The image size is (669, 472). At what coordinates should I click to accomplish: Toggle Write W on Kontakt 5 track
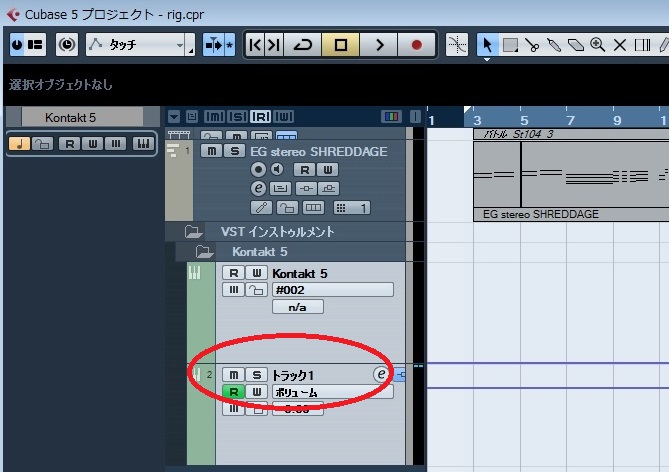click(x=256, y=273)
